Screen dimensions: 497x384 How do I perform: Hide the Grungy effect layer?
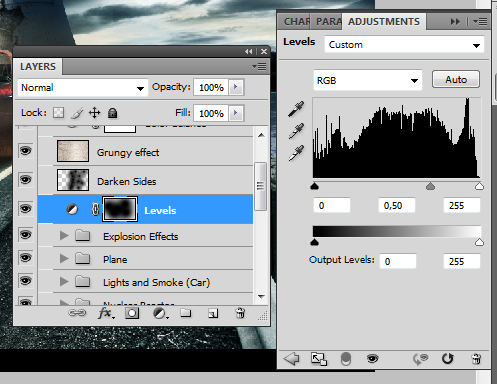[26, 151]
